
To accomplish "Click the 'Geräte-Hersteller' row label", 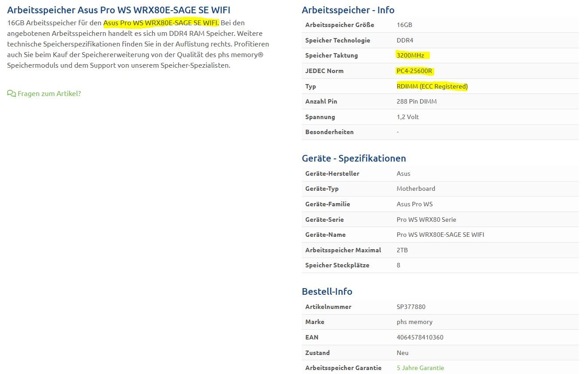I will [x=332, y=174].
